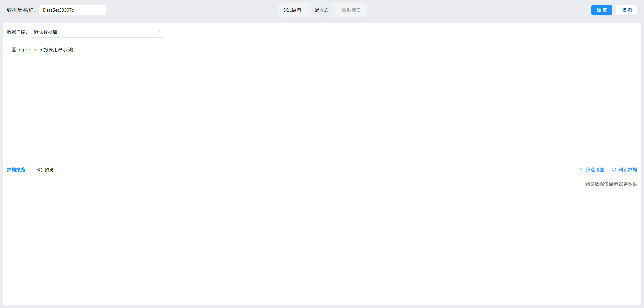Click the 数据集名称 label
This screenshot has height=308, width=644.
[21, 10]
